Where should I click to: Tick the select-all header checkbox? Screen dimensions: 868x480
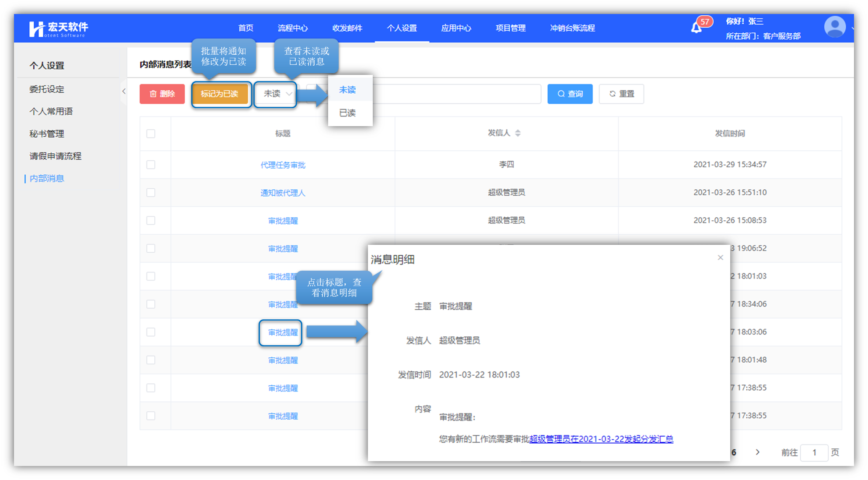pyautogui.click(x=151, y=134)
